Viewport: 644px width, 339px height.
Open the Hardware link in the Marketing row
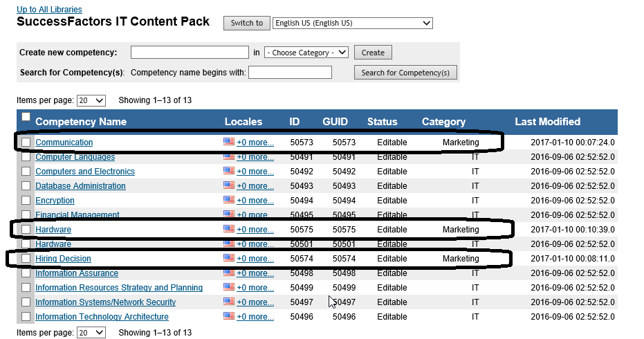(53, 229)
